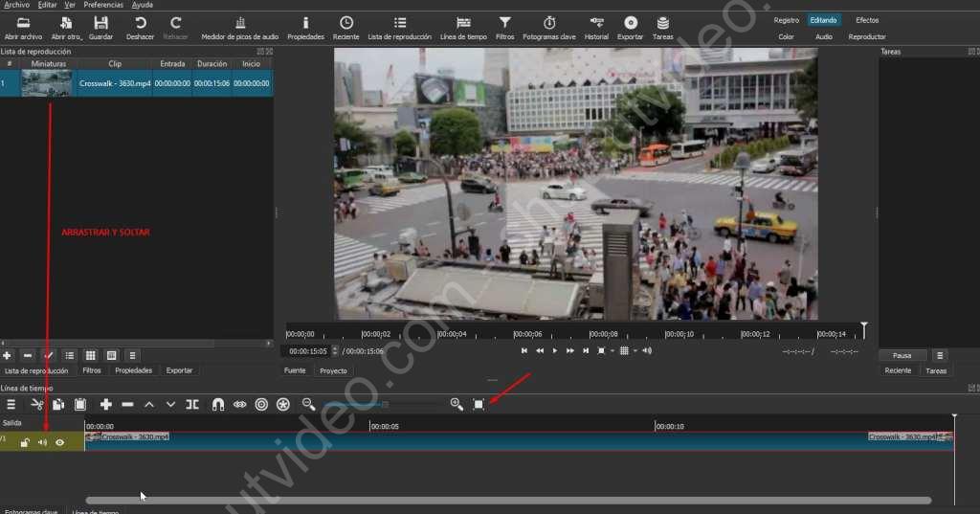980x514 pixels.
Task: Overwrite clip with the down-chevron icon
Action: [170, 405]
